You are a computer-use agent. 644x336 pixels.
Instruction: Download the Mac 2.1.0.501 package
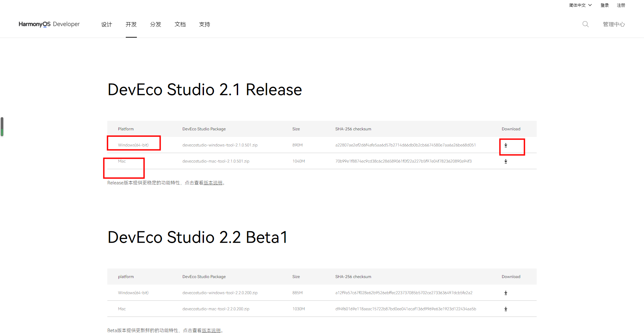tap(506, 161)
